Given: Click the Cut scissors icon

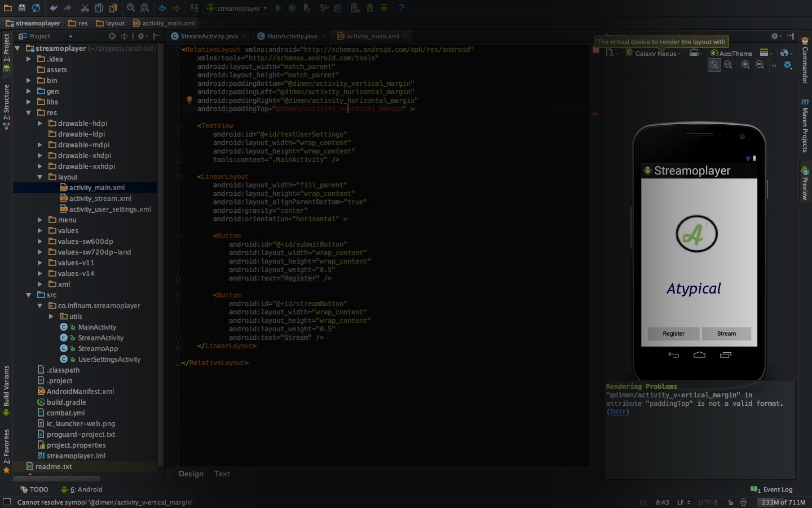Looking at the screenshot, I should [85, 8].
